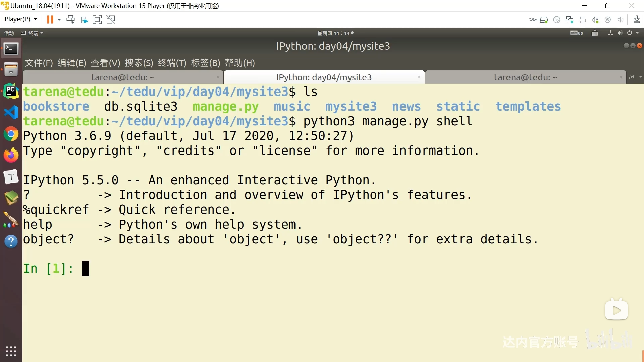Image resolution: width=644 pixels, height=362 pixels.
Task: Toggle VMware unity mode icon
Action: point(111,20)
